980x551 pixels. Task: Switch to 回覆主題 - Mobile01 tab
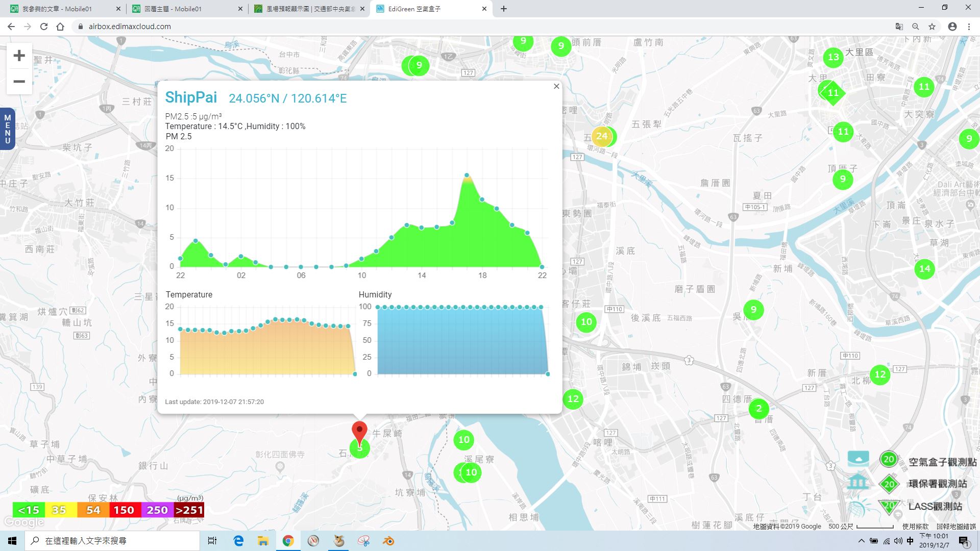[186, 9]
